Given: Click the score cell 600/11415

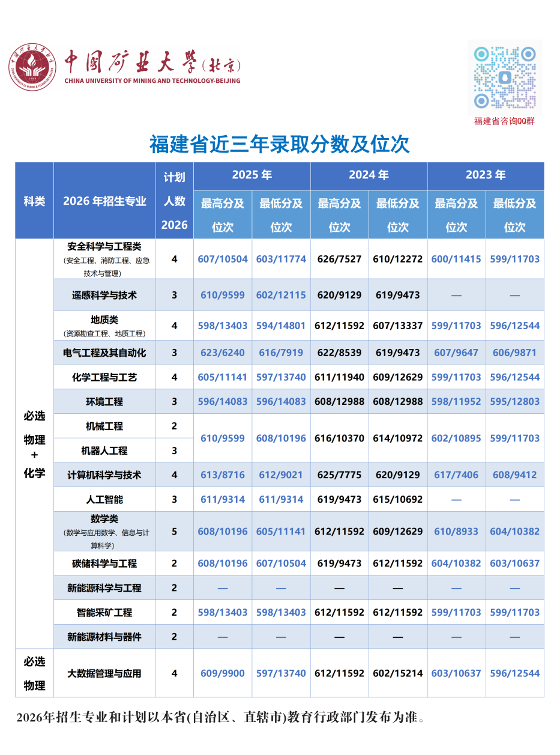Looking at the screenshot, I should (456, 259).
